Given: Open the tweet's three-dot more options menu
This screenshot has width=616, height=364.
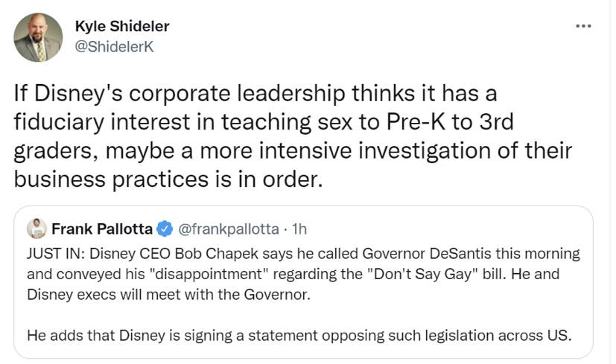Looking at the screenshot, I should coord(583,27).
